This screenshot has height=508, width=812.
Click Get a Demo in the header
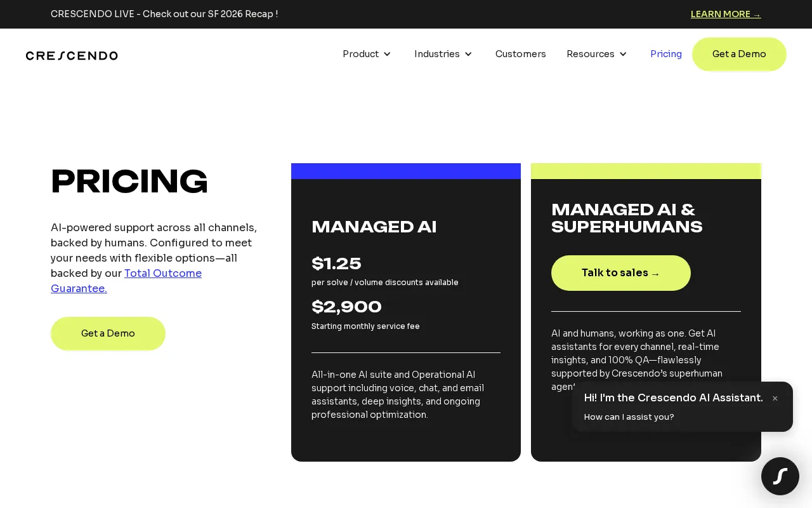point(739,54)
